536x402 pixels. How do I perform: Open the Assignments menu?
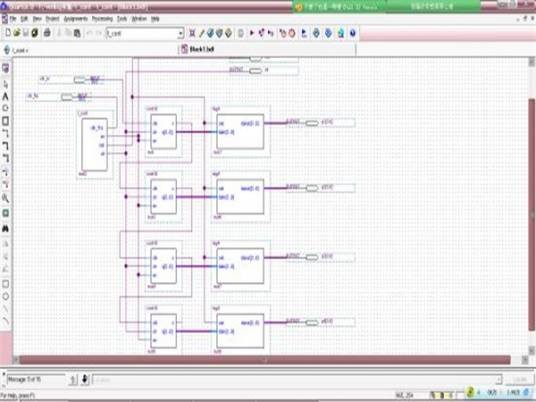pyautogui.click(x=76, y=19)
